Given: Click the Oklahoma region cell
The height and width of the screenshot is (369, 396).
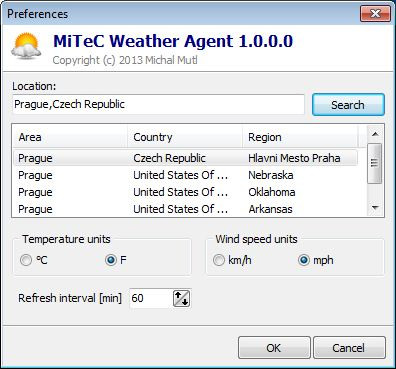Looking at the screenshot, I should click(272, 192).
